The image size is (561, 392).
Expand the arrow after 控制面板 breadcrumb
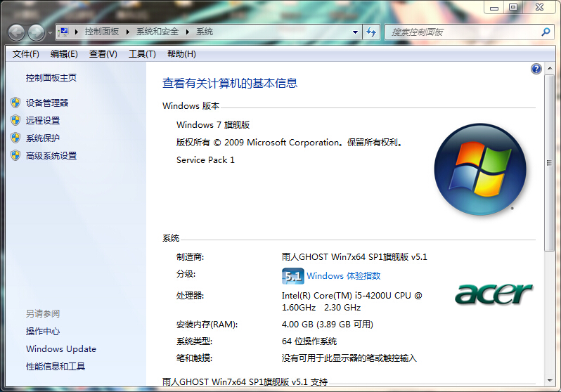point(127,32)
